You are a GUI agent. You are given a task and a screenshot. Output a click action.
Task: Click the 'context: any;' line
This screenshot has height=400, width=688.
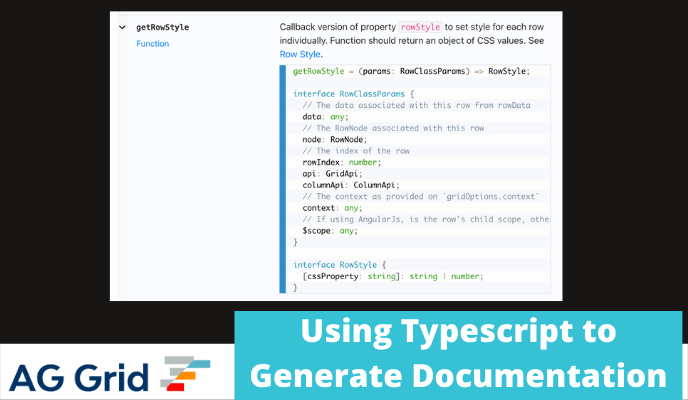(x=332, y=208)
